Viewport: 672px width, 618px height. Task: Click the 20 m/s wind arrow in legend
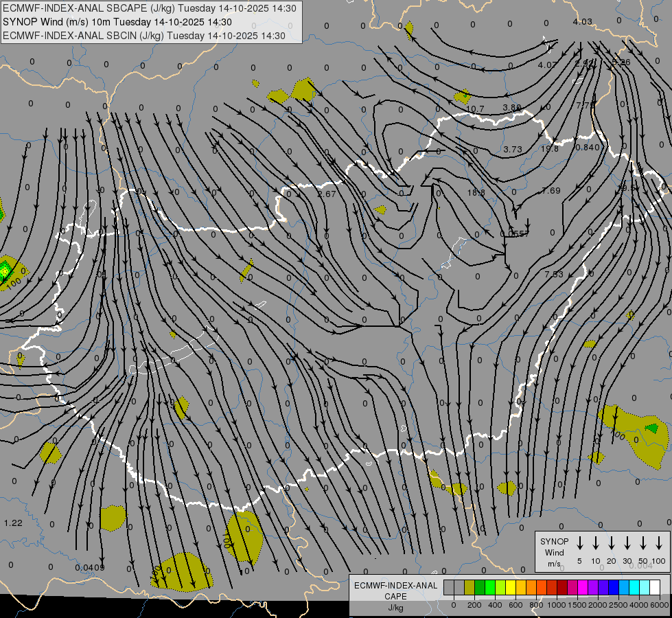coord(611,543)
